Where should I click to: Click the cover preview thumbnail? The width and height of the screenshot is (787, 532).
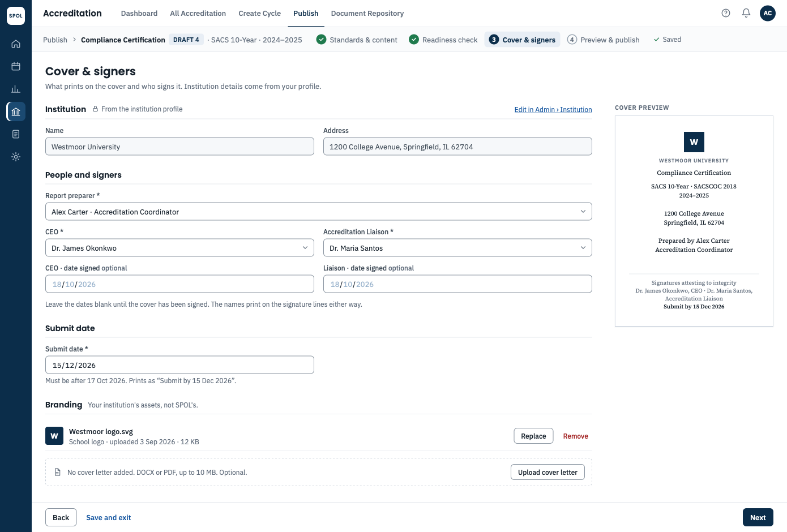click(694, 221)
